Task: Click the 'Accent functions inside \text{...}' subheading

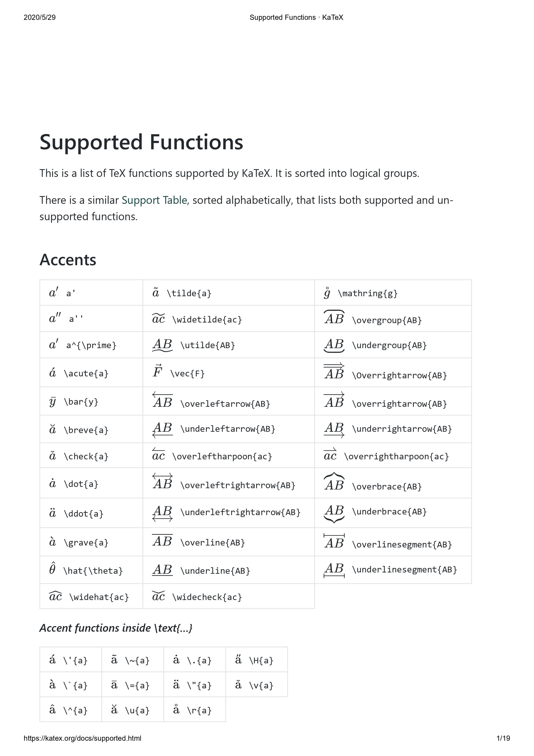Action: (x=116, y=628)
